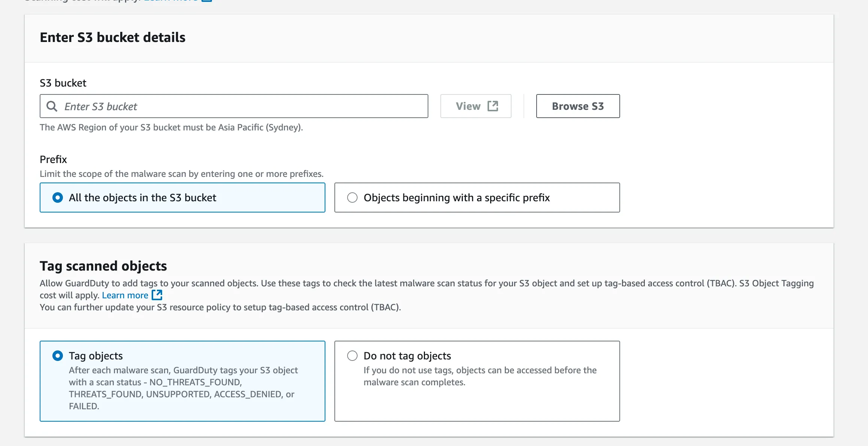
Task: Click external-link icon beside Tag objects Learn more
Action: tap(157, 295)
